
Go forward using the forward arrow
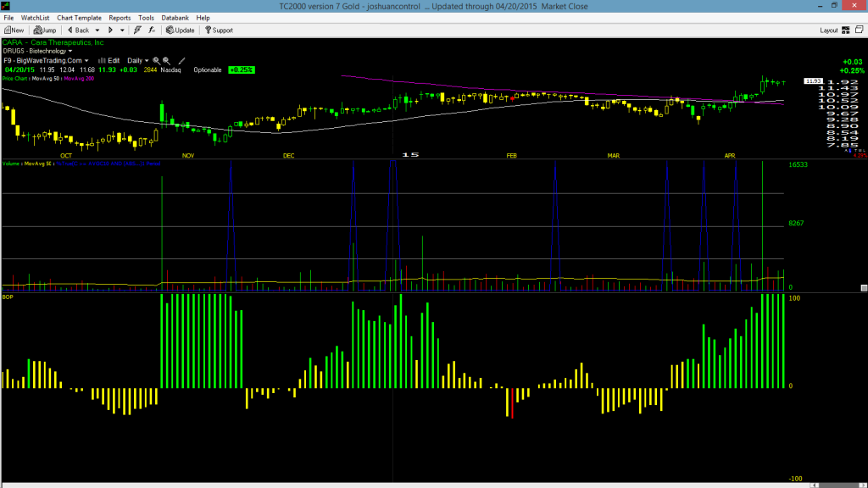pos(110,30)
